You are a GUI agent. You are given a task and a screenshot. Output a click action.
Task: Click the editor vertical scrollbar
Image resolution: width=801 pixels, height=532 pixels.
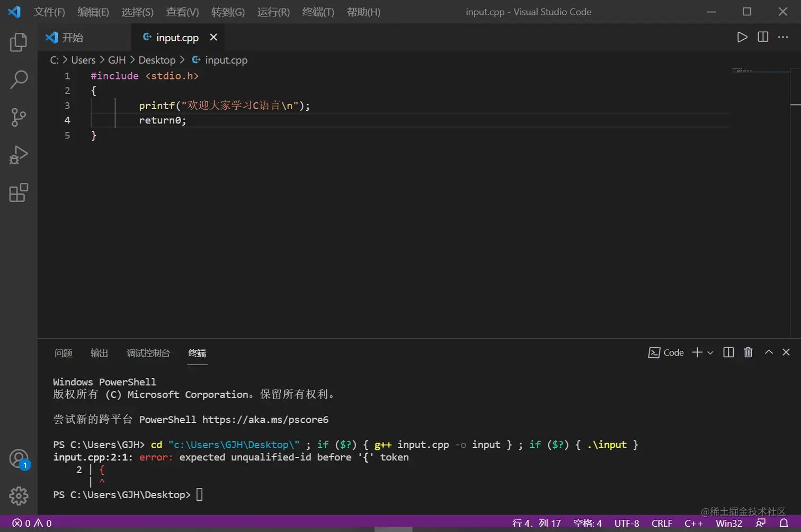[795, 202]
